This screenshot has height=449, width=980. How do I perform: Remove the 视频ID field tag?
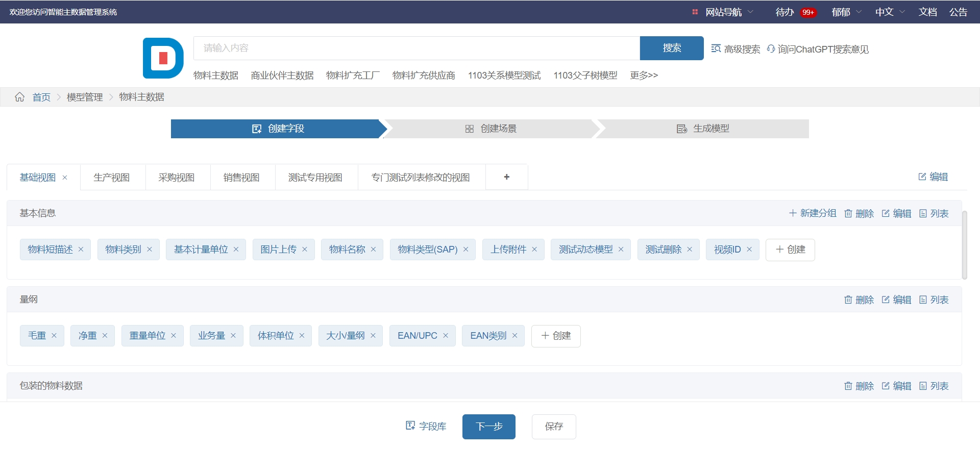tap(749, 250)
